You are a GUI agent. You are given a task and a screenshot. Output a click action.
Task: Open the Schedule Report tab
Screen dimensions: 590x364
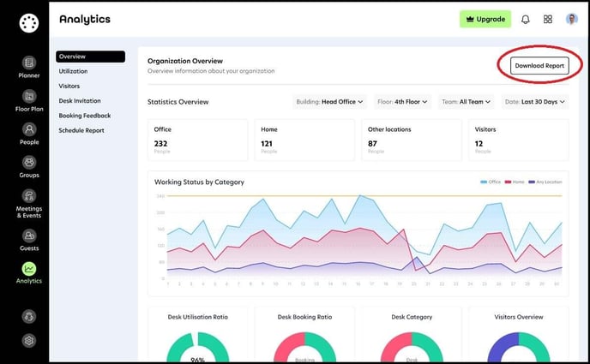coord(81,130)
